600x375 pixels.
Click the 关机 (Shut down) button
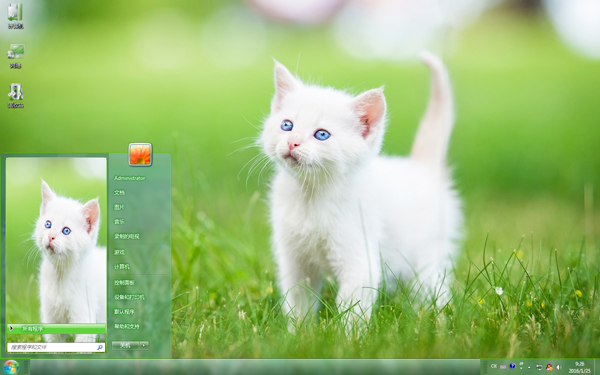tap(126, 346)
